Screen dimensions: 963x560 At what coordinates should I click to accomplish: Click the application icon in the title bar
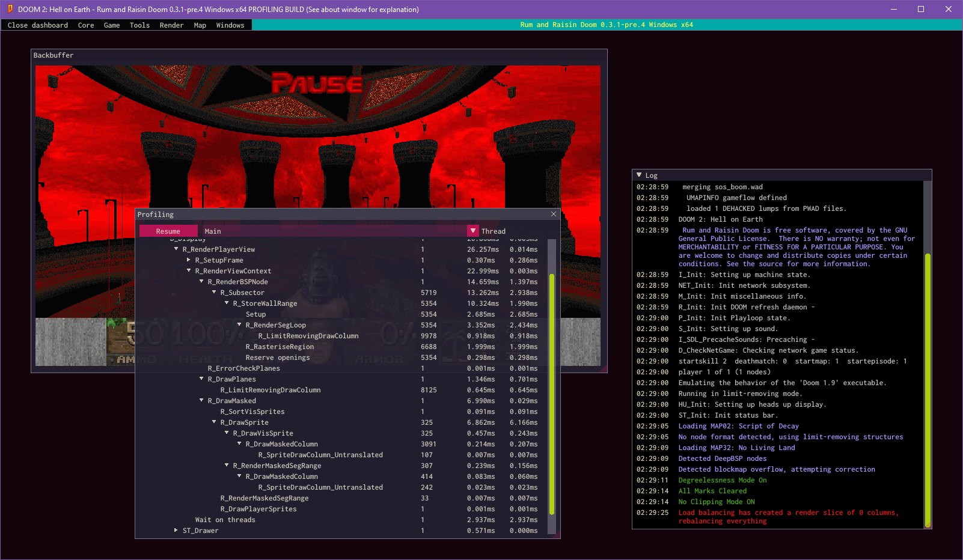tap(10, 9)
